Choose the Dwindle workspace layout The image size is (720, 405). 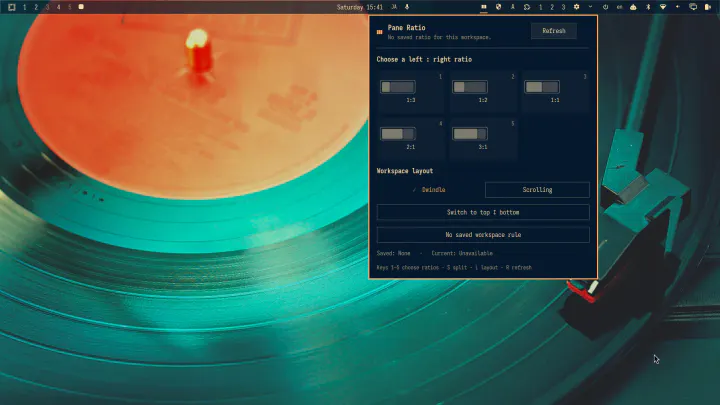click(429, 190)
